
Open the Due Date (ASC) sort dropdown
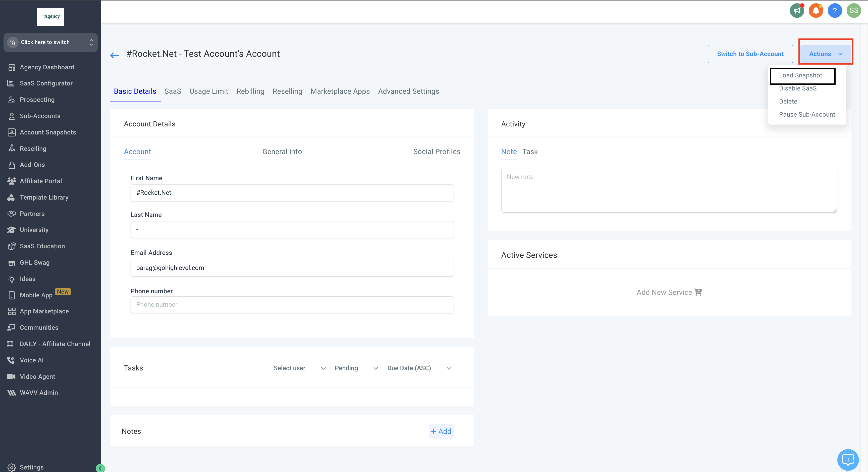[x=419, y=368]
